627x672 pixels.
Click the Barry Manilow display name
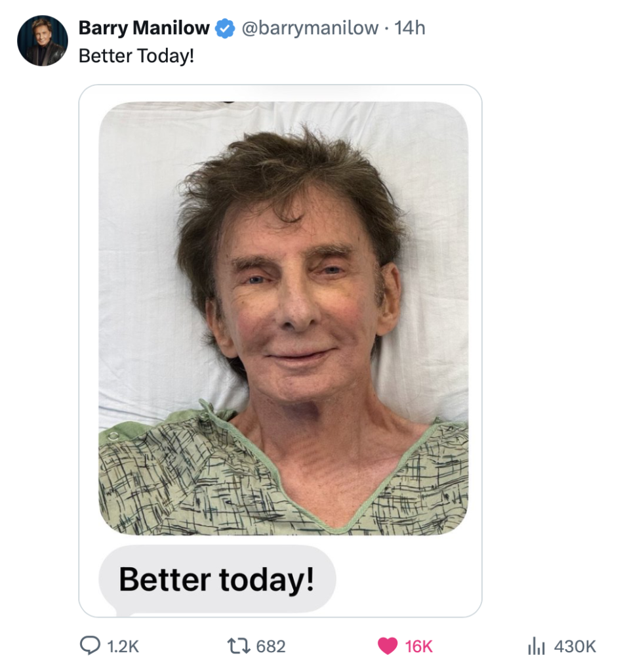tap(144, 28)
